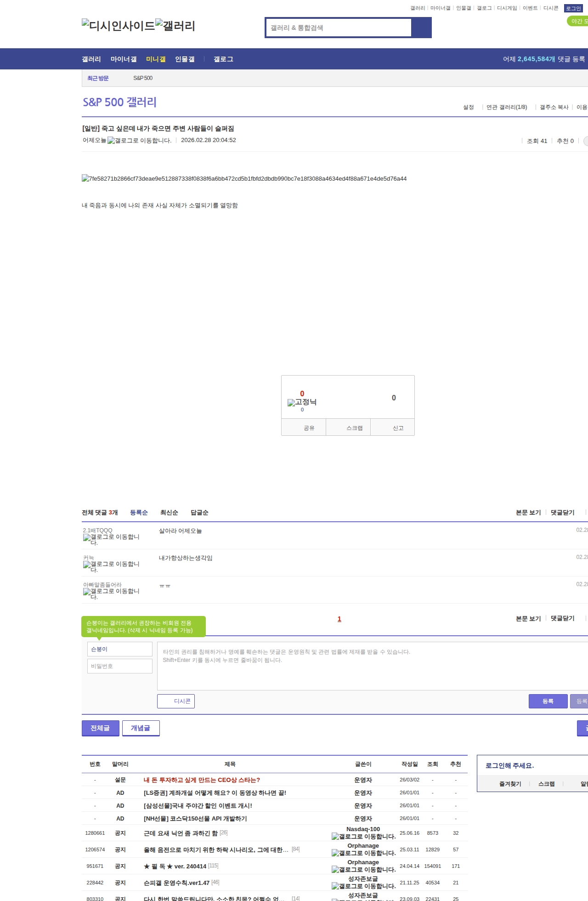Open the broken post image 7fe58271b…
Viewport: 588px width, 901px height.
[x=244, y=179]
